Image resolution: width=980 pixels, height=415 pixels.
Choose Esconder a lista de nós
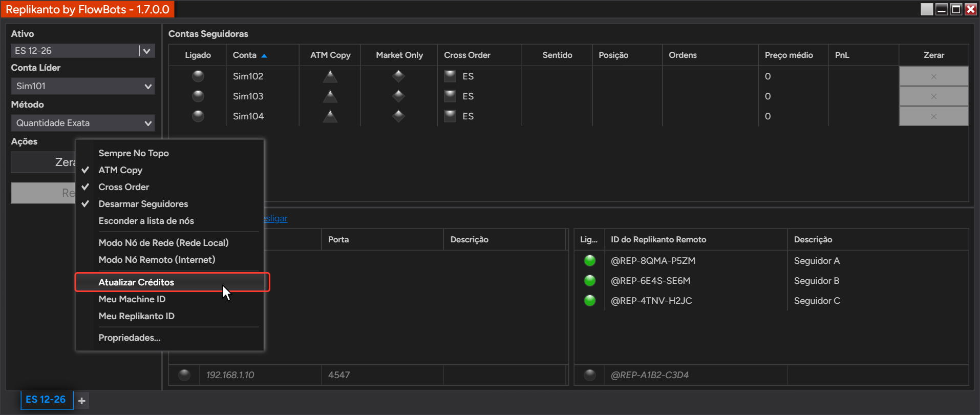pyautogui.click(x=169, y=221)
